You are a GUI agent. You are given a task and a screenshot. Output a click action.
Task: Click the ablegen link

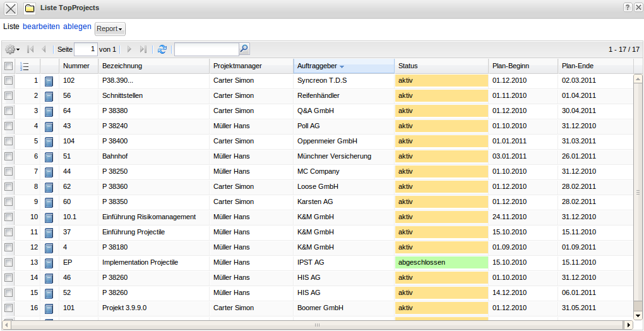click(x=77, y=27)
